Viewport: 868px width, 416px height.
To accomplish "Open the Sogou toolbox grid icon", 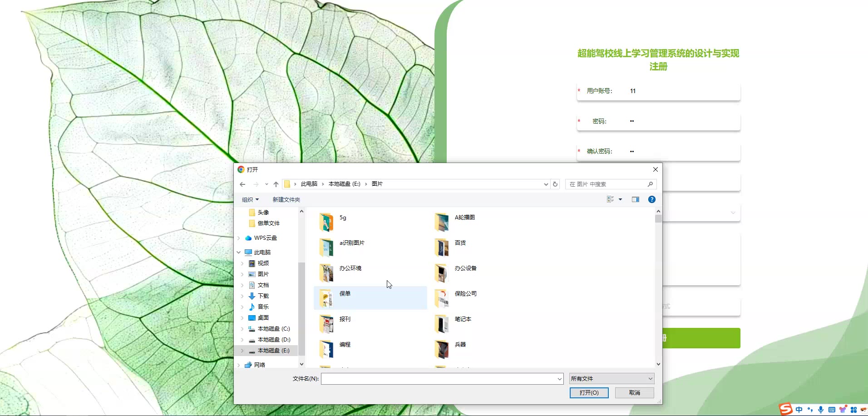I will pos(853,410).
